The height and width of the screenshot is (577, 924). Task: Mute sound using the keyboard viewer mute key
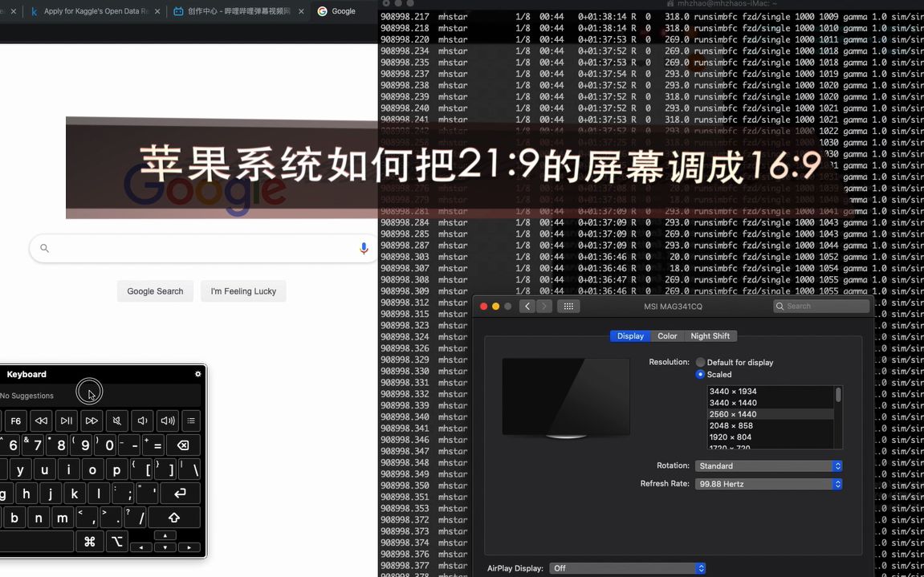pyautogui.click(x=115, y=421)
